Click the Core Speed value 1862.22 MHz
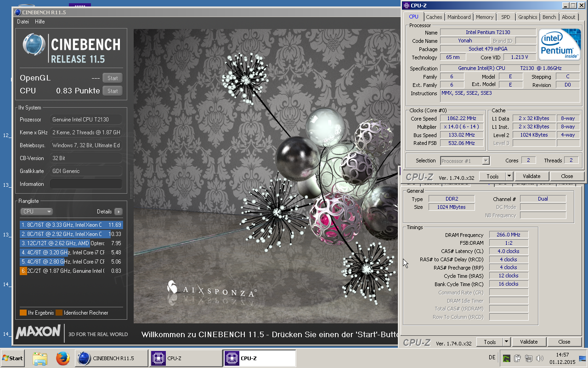The width and height of the screenshot is (588, 368). point(462,118)
